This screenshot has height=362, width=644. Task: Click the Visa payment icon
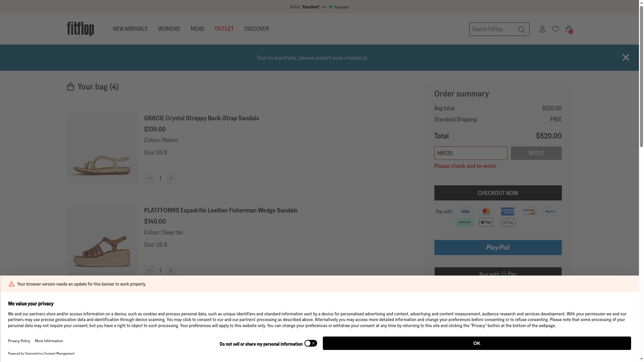click(x=465, y=212)
